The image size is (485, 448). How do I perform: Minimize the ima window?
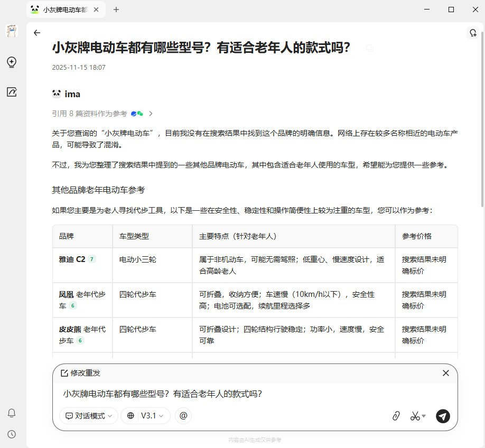[x=427, y=10]
